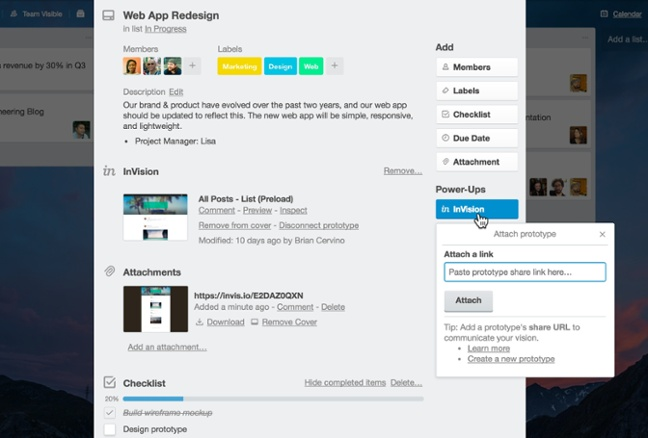
Task: Select the green Web label
Action: 311,66
